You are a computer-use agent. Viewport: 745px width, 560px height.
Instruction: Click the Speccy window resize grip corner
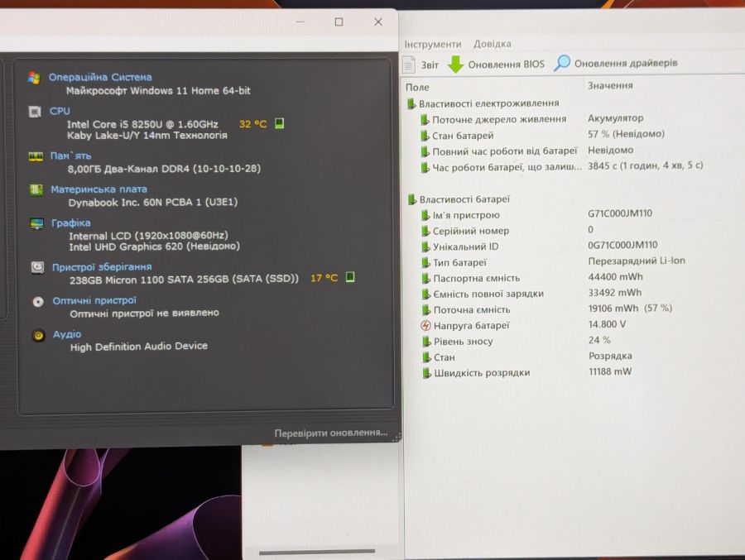(397, 438)
